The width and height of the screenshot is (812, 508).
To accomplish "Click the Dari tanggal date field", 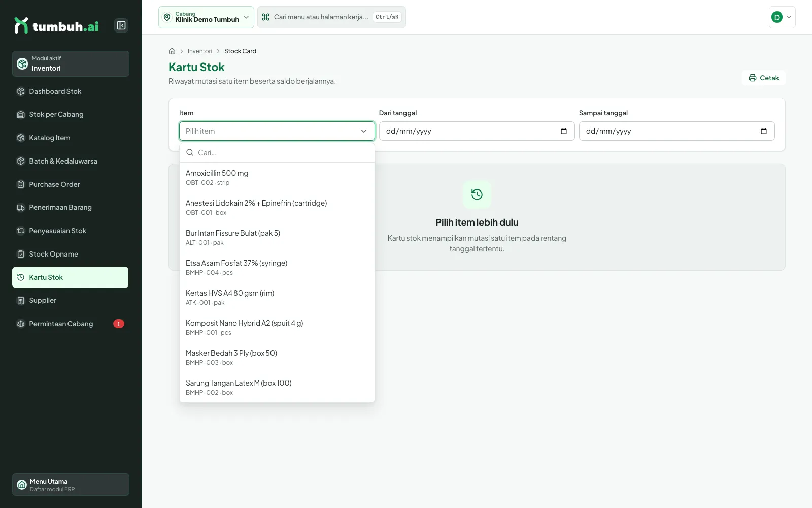I will [x=477, y=131].
